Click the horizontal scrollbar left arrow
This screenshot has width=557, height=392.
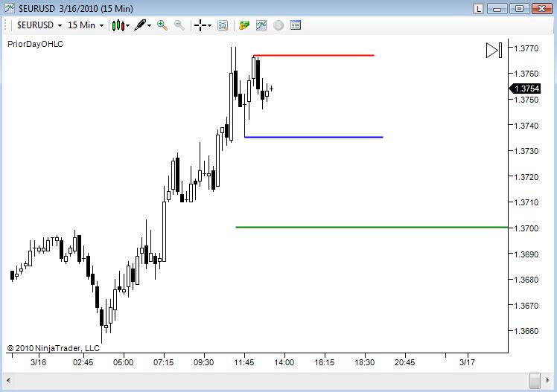(x=7, y=381)
